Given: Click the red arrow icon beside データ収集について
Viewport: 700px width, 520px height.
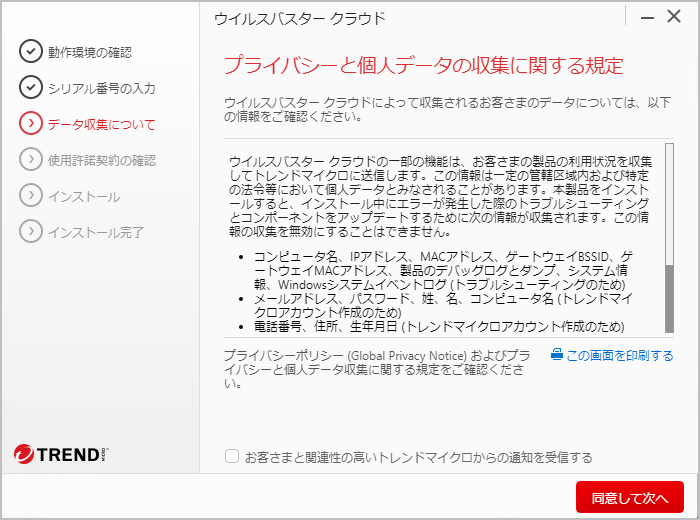Looking at the screenshot, I should [x=30, y=123].
